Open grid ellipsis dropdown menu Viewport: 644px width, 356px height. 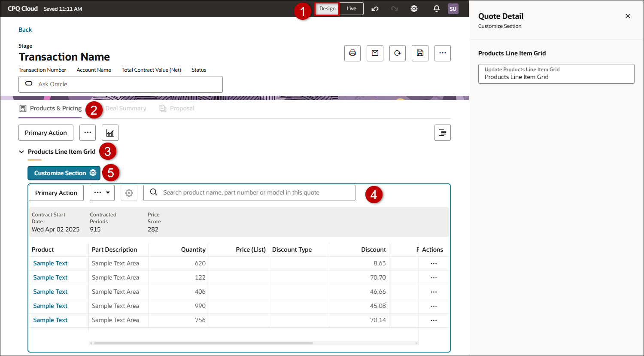102,193
